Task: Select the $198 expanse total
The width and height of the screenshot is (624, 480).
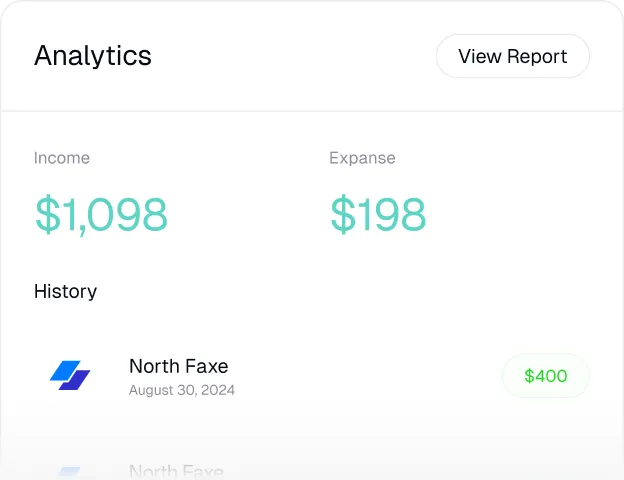Action: click(x=378, y=214)
